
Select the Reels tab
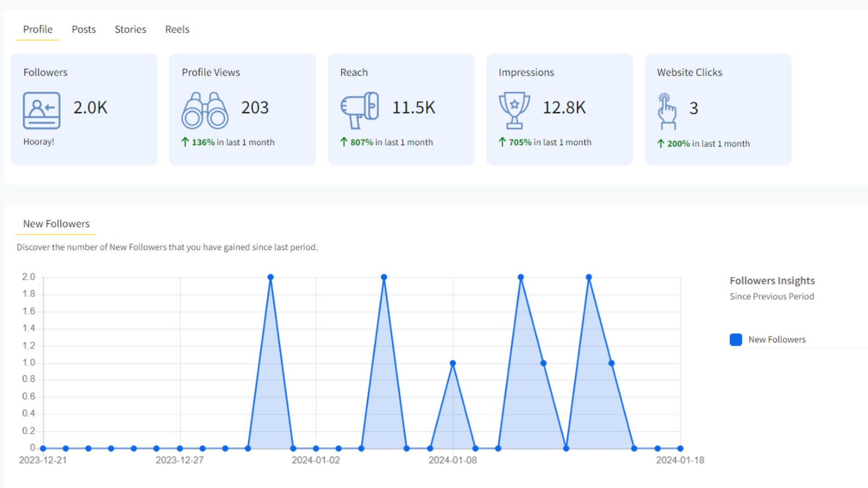coord(177,29)
